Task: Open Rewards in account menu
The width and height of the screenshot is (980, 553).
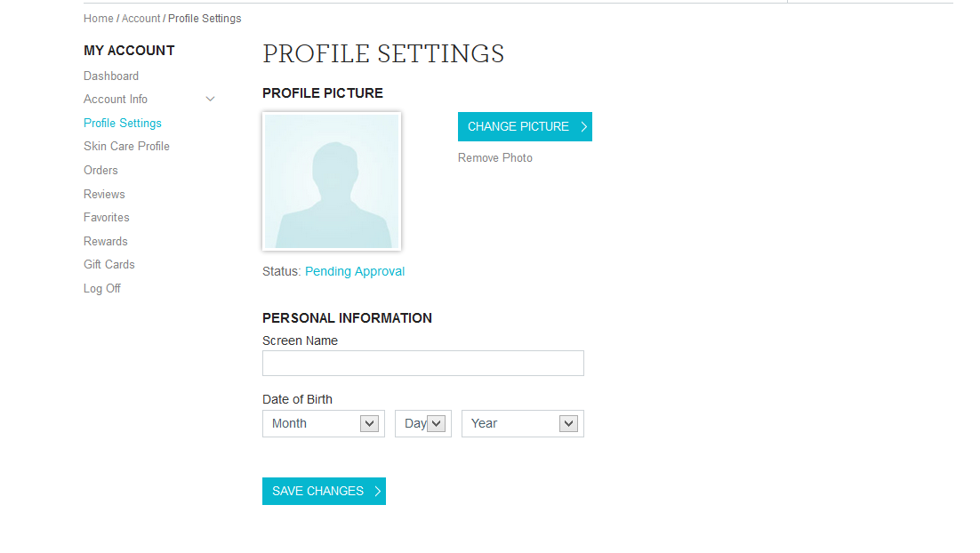Action: [x=106, y=242]
